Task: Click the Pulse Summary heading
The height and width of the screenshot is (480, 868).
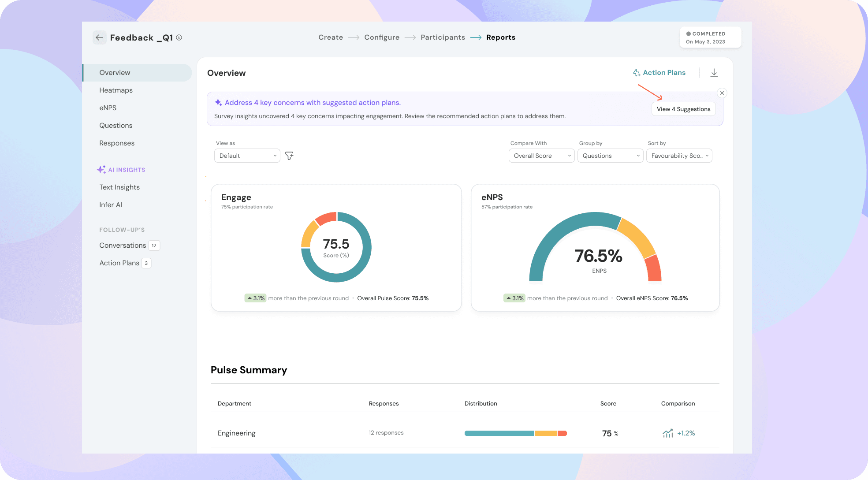Action: [249, 370]
